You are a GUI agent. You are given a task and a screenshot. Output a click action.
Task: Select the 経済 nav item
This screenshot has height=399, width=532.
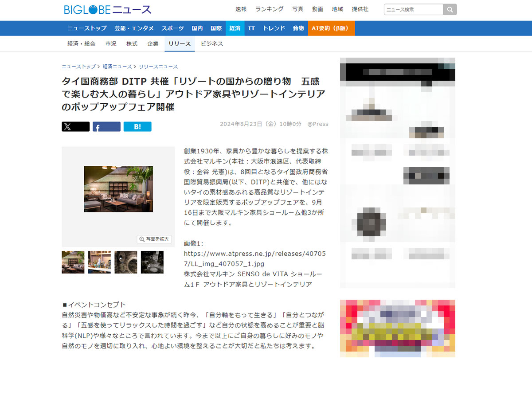(235, 28)
